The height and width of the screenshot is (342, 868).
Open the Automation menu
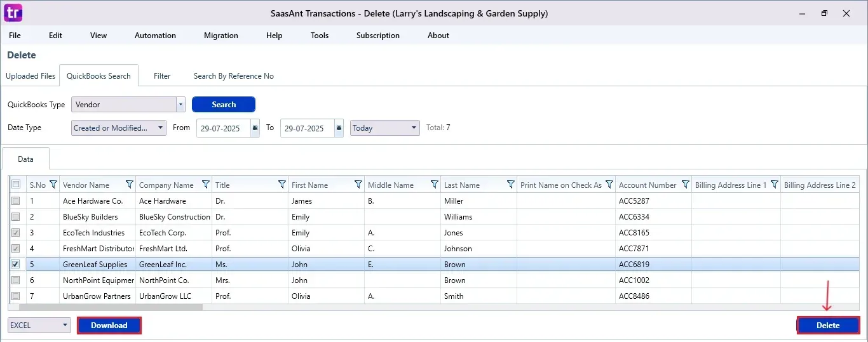(x=155, y=36)
